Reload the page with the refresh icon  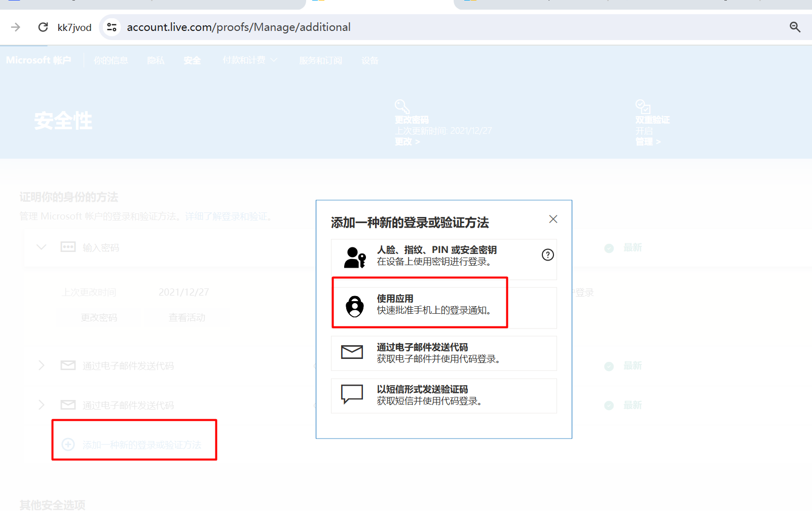point(43,27)
